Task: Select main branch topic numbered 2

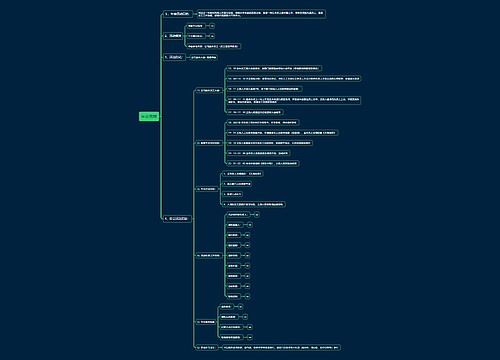Action: (173, 36)
